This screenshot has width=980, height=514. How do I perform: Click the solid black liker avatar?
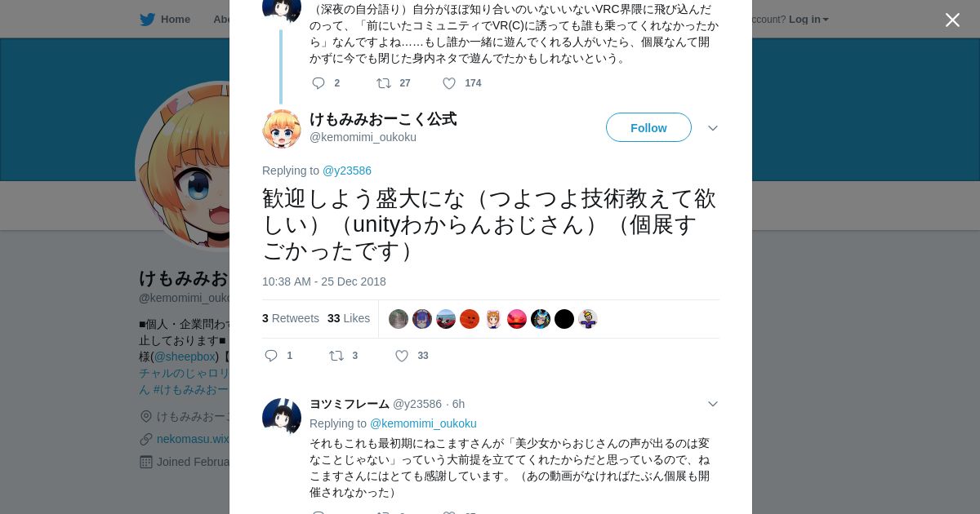tap(564, 319)
